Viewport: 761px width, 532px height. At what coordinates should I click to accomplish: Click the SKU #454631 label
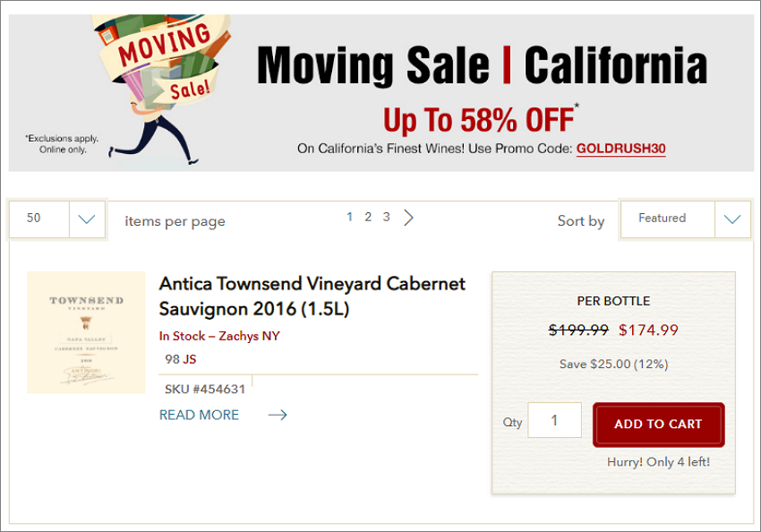pos(205,390)
